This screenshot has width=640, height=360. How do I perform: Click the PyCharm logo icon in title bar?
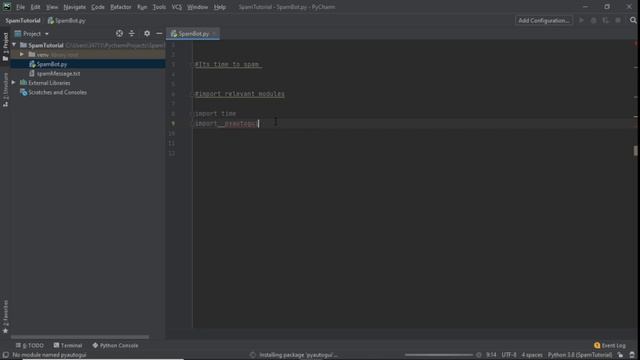[7, 7]
